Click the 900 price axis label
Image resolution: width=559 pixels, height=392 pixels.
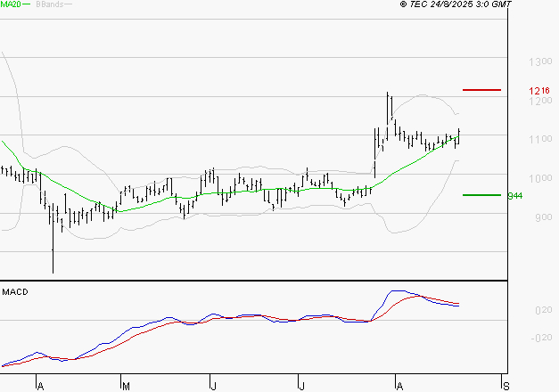(x=538, y=217)
